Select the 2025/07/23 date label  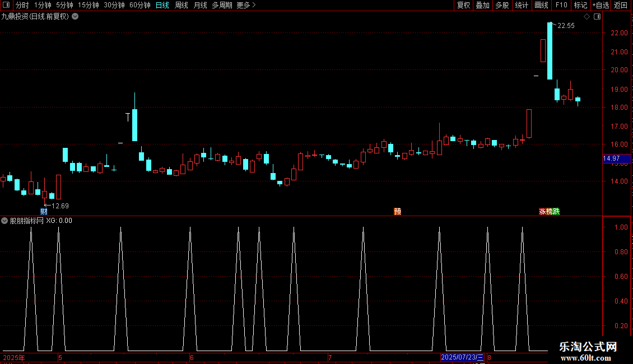(462, 357)
